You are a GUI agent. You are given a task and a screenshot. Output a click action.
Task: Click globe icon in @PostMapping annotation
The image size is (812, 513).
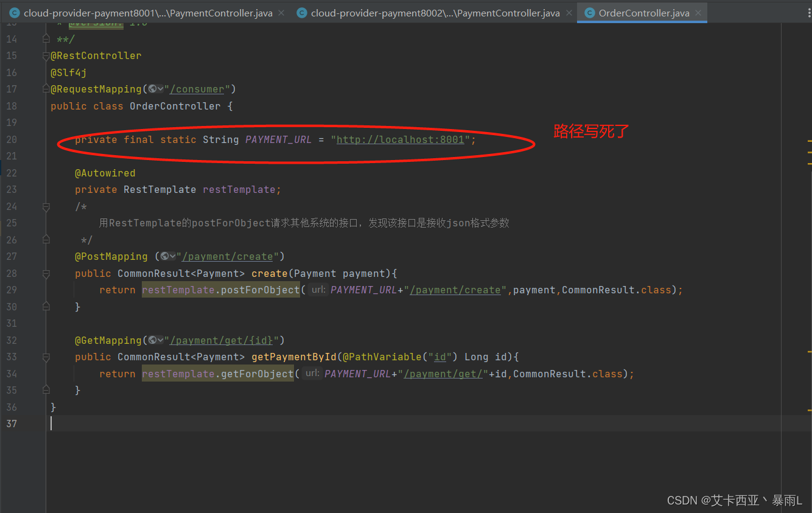pyautogui.click(x=164, y=256)
